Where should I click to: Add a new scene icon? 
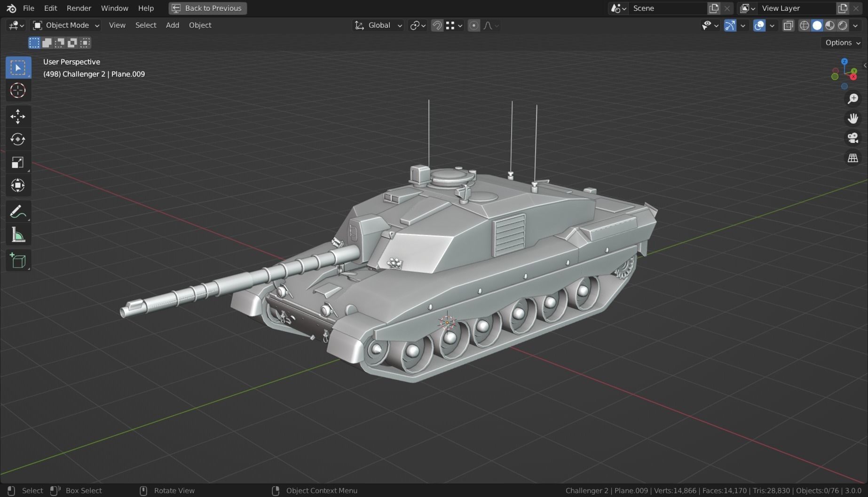(714, 8)
